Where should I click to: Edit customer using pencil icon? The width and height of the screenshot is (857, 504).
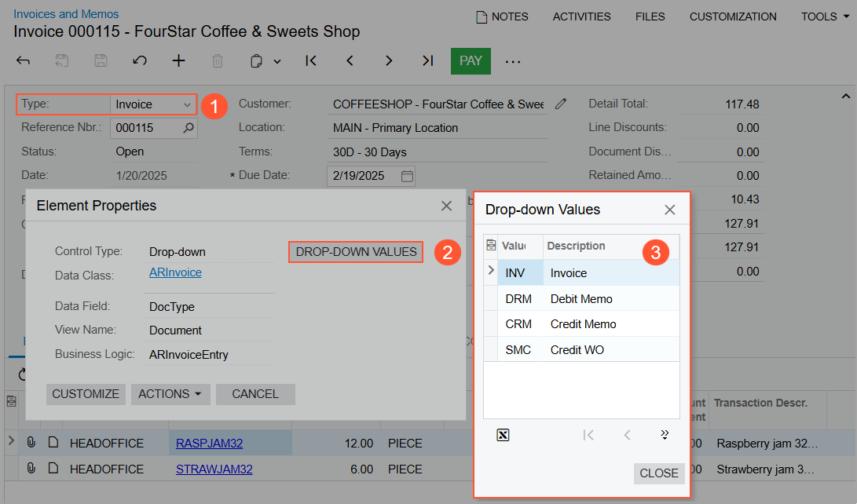point(560,104)
